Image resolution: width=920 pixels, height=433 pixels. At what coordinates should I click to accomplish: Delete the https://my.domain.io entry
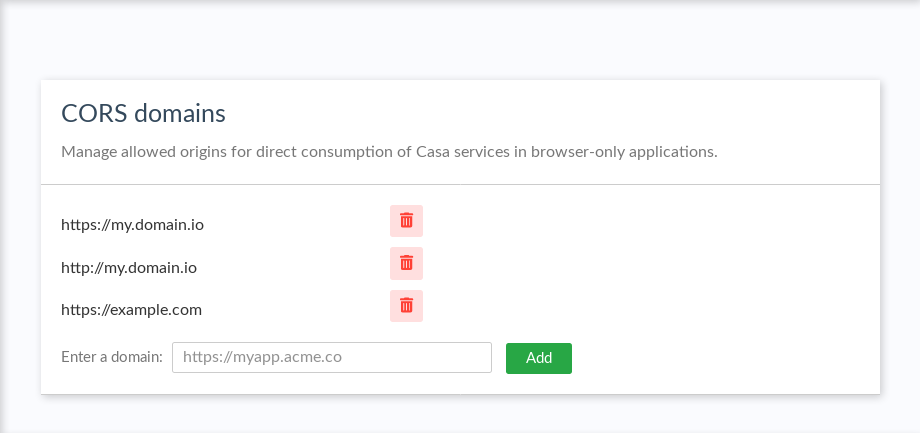[406, 221]
